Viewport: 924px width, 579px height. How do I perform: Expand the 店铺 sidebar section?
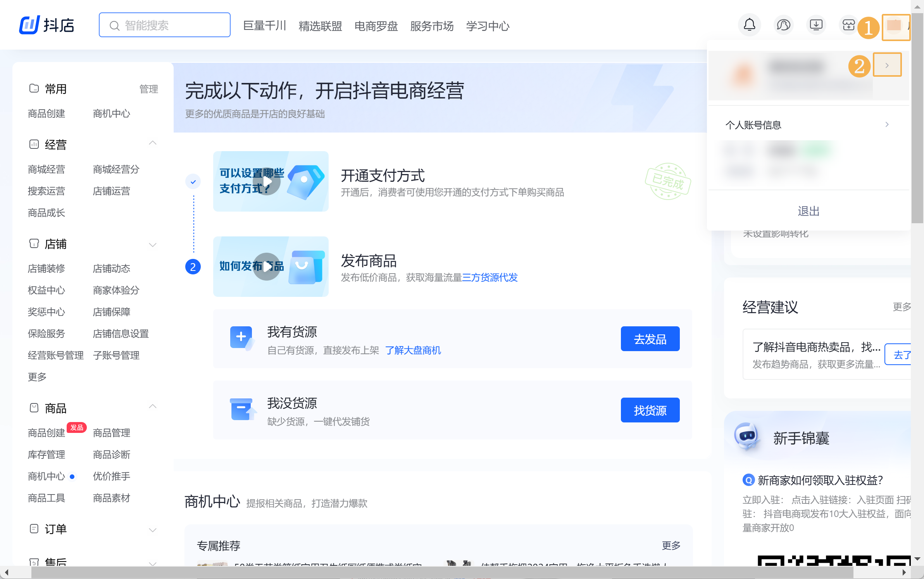point(153,244)
